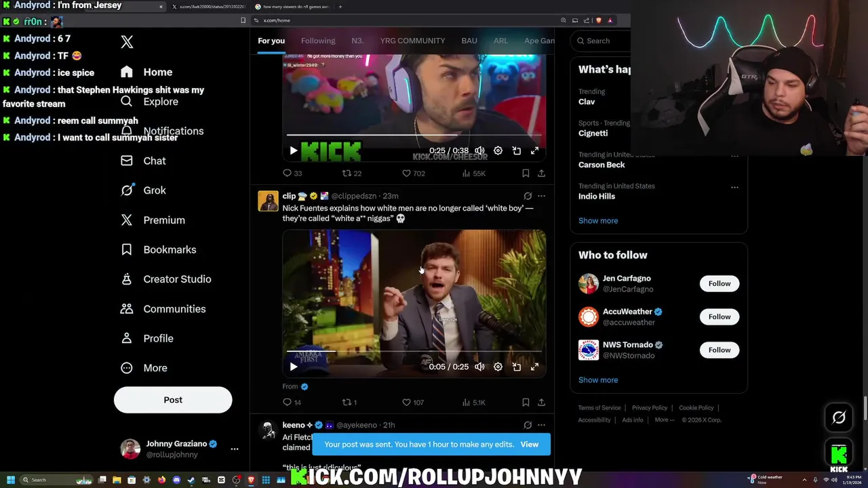This screenshot has height=488, width=868.
Task: Open Johnny Graziano account switcher menu
Action: pos(235,449)
